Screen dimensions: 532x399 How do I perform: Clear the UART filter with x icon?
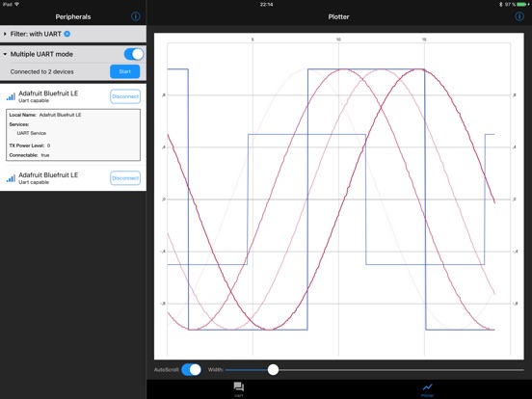click(67, 34)
